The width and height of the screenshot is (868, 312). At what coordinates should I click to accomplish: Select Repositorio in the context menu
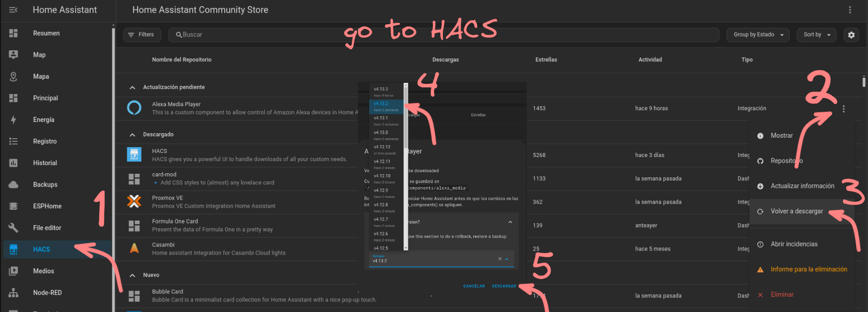(x=802, y=161)
